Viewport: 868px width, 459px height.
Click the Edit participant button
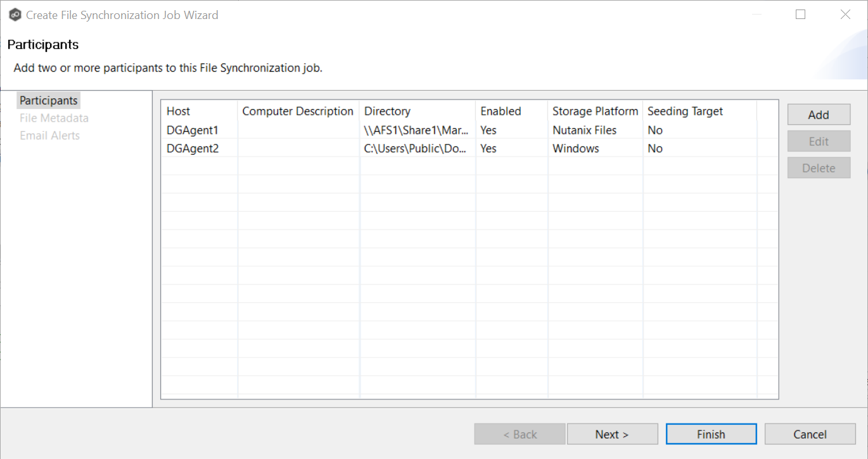[x=819, y=141]
